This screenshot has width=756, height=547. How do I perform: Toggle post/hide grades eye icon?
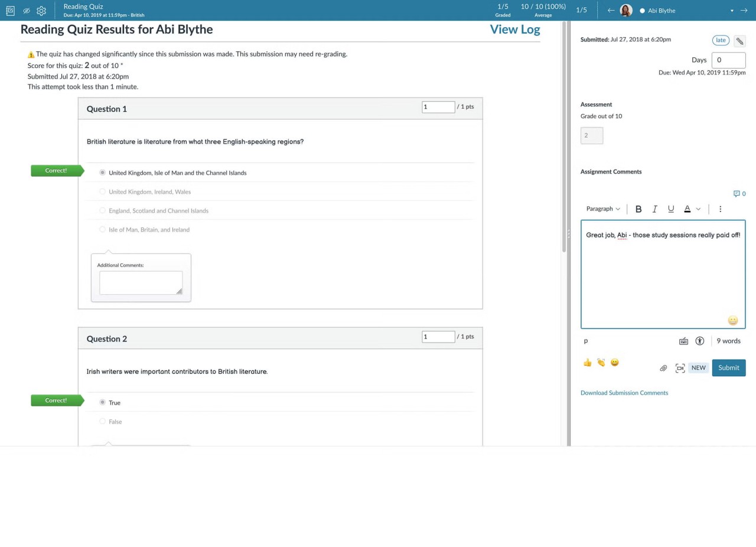tap(27, 11)
